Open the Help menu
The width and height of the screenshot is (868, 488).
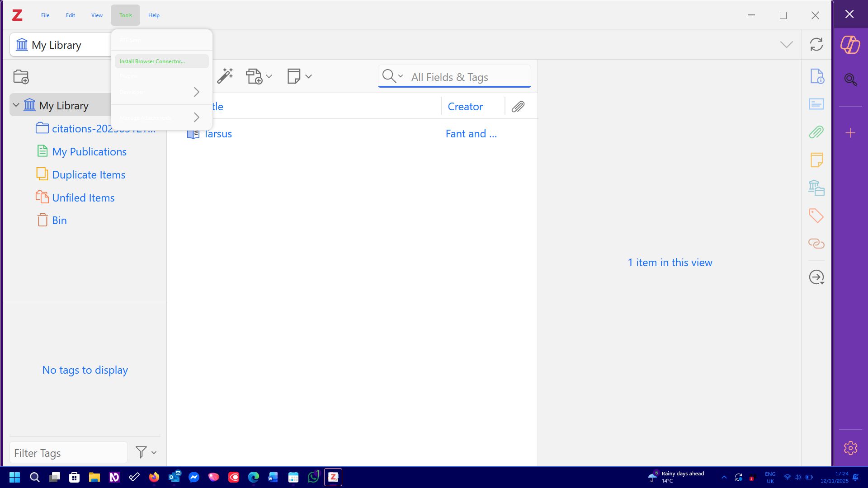tap(154, 15)
